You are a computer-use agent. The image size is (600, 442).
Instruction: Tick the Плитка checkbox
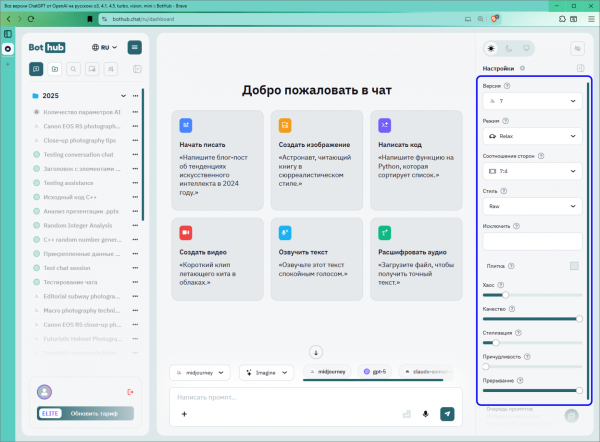coord(574,265)
